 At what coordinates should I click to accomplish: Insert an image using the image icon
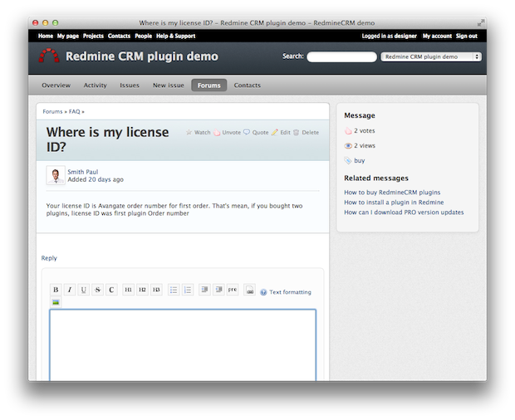pos(56,302)
